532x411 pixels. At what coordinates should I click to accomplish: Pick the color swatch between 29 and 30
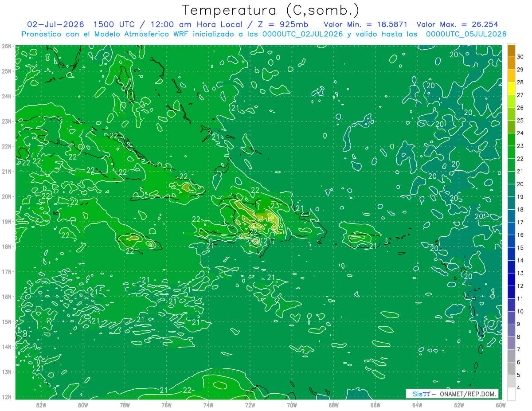pos(512,63)
